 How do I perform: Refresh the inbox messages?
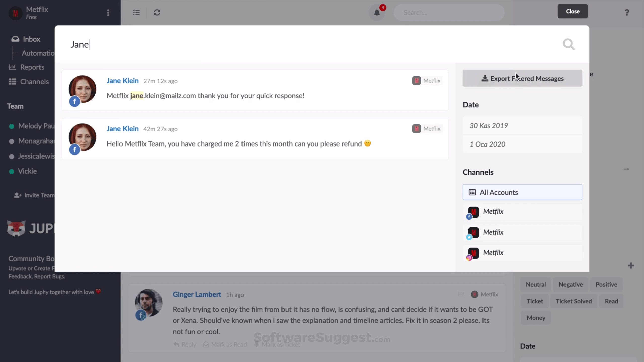[157, 12]
